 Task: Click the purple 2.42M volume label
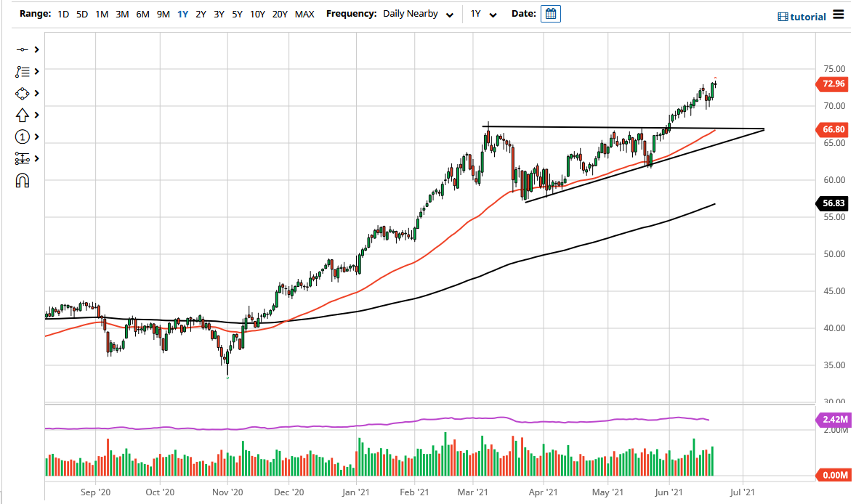(833, 420)
